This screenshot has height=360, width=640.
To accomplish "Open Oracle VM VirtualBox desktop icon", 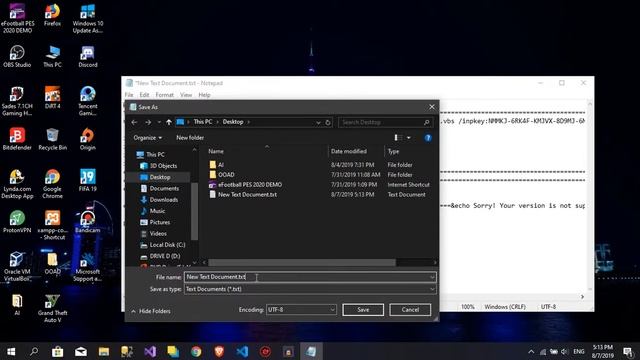I will pos(17,267).
